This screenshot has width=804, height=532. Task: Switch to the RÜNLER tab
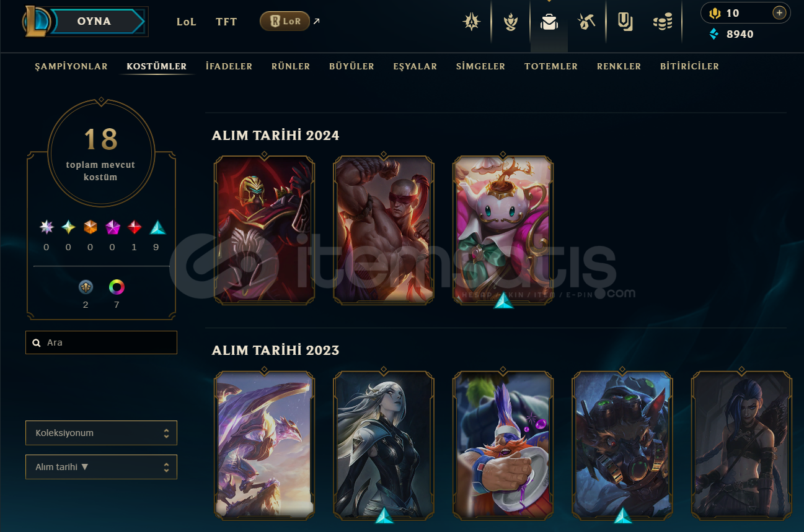[x=291, y=66]
